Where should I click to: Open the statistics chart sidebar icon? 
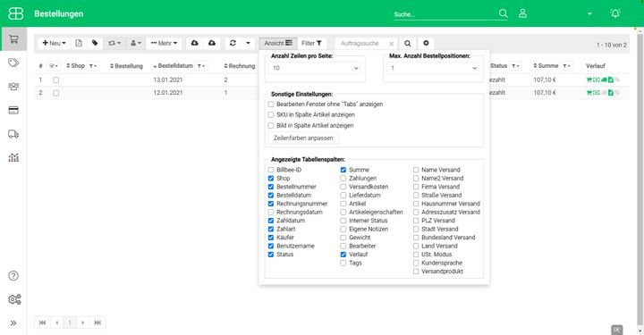pyautogui.click(x=13, y=157)
